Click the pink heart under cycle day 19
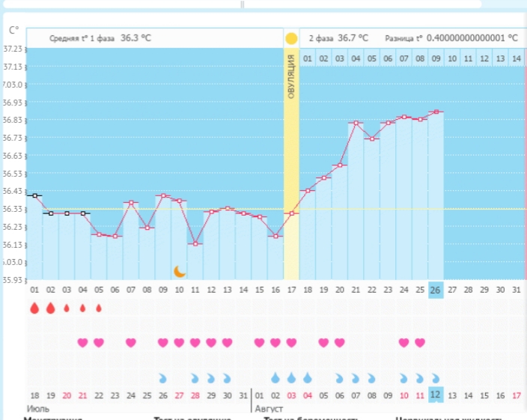527x420 pixels. pos(323,343)
